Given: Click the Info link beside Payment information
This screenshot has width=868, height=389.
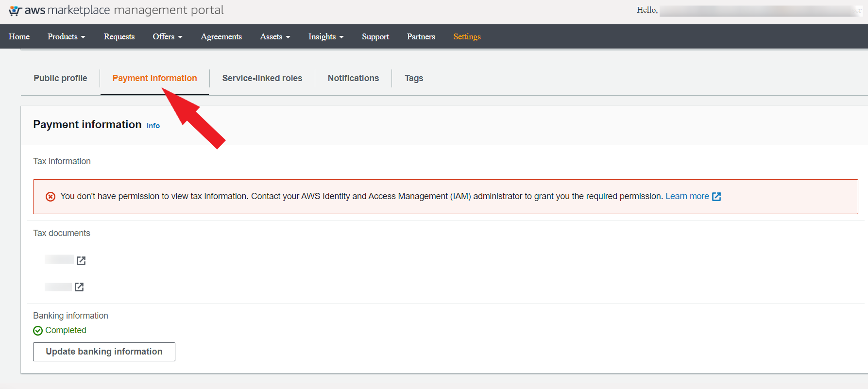Looking at the screenshot, I should click(x=153, y=126).
